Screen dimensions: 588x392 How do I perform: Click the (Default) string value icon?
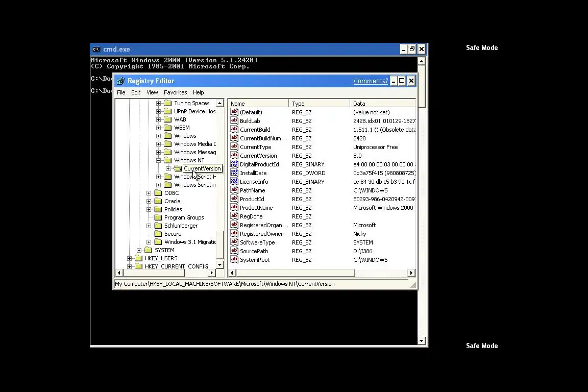point(234,112)
